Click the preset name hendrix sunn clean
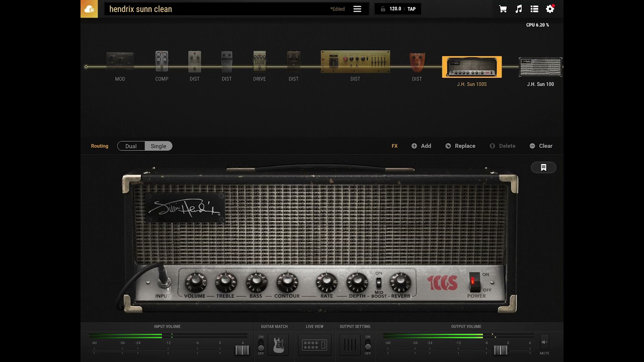 click(x=140, y=9)
